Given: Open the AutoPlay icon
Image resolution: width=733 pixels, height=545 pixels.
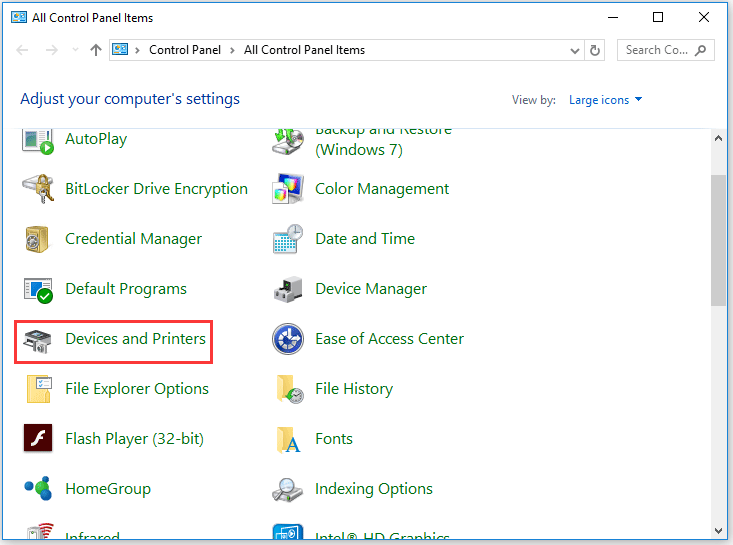Looking at the screenshot, I should tap(38, 141).
